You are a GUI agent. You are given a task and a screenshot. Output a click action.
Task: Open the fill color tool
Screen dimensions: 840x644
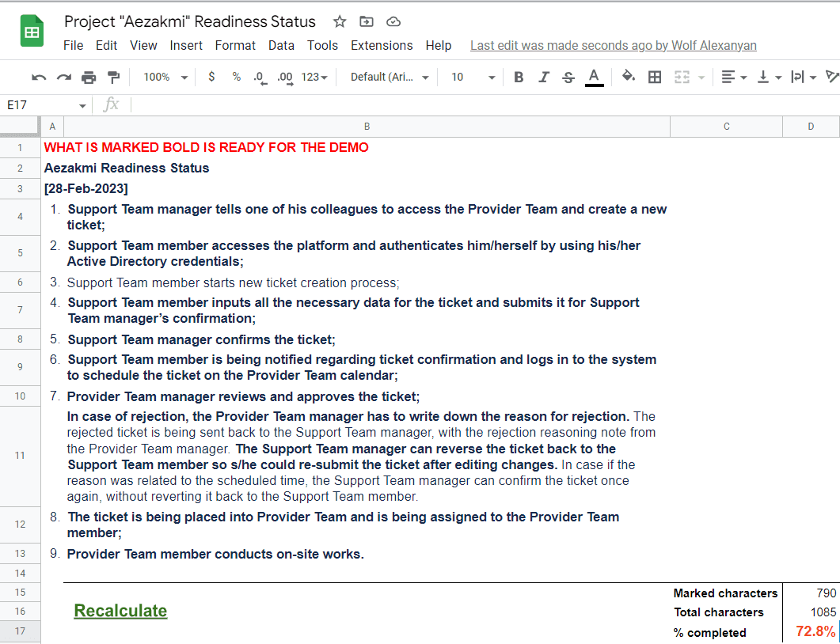click(x=629, y=77)
